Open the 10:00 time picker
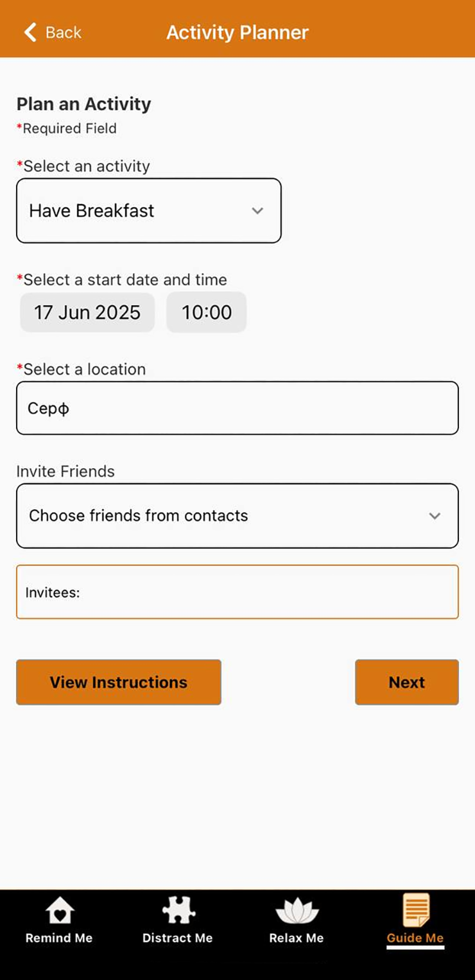This screenshot has height=980, width=475. tap(207, 312)
